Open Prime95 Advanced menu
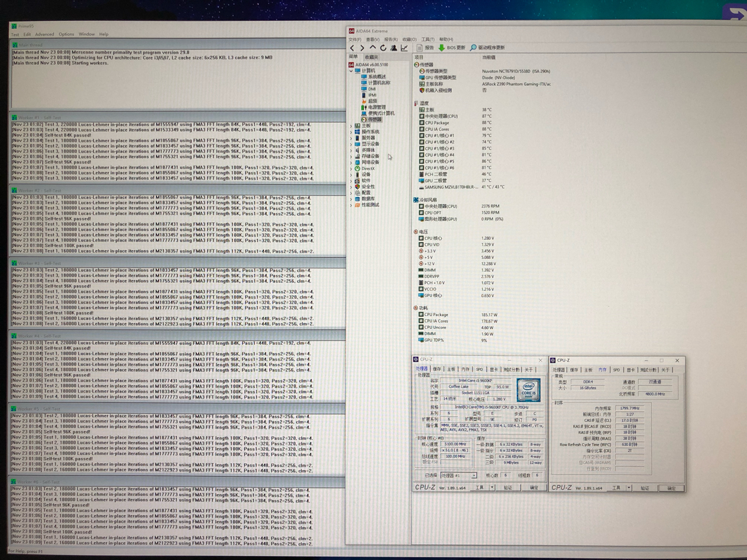Image resolution: width=747 pixels, height=560 pixels. tap(44, 34)
